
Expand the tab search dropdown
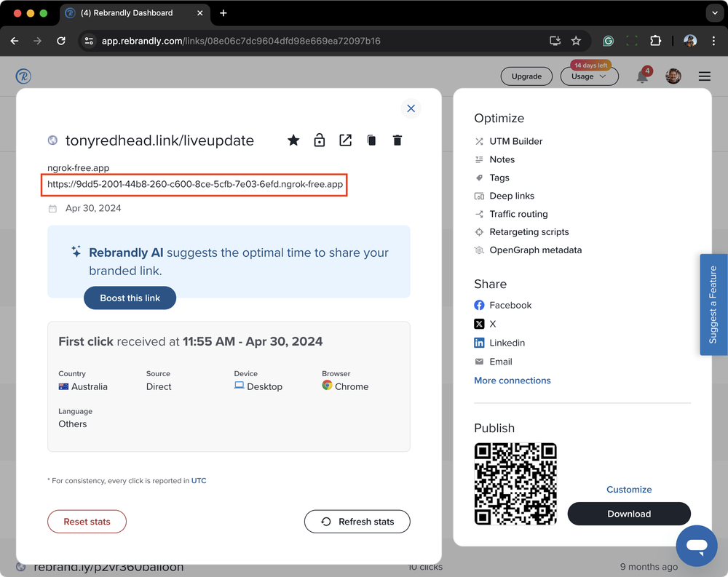point(715,13)
